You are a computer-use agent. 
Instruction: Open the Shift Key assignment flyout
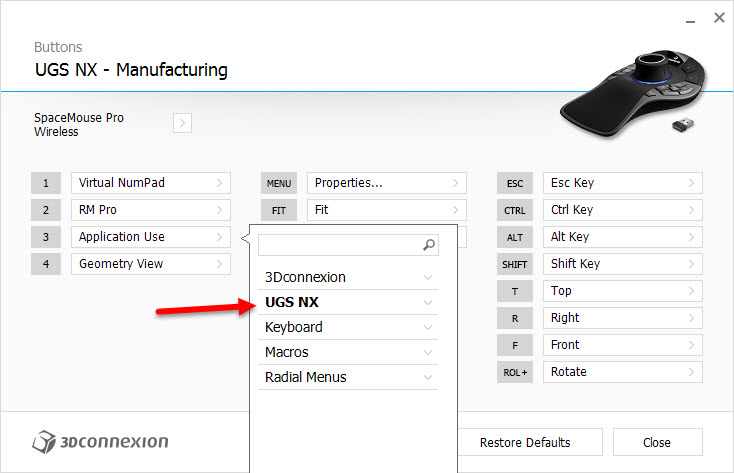(623, 264)
